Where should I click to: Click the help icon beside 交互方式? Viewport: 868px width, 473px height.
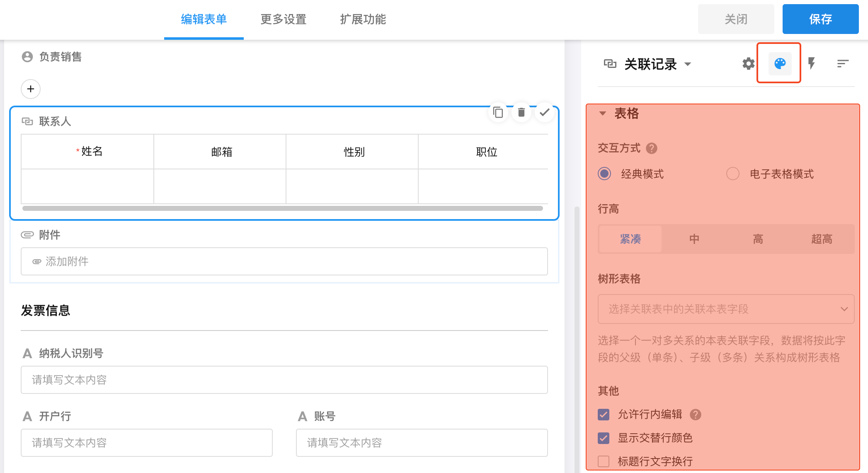(652, 148)
